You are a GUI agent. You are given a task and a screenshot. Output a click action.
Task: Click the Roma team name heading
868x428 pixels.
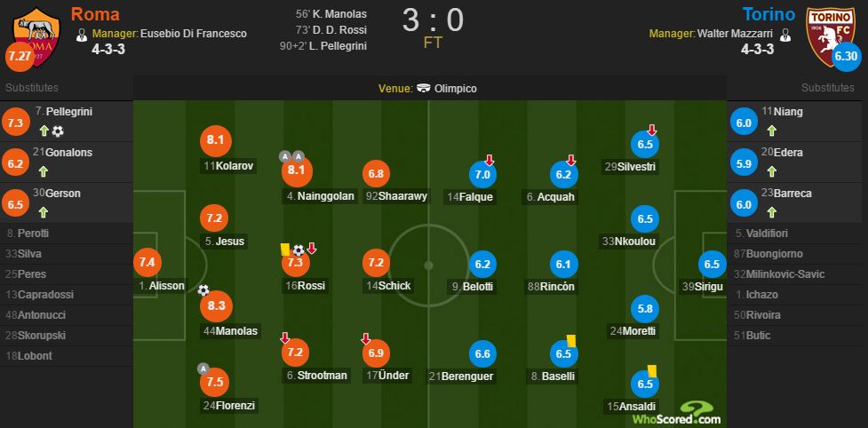94,13
